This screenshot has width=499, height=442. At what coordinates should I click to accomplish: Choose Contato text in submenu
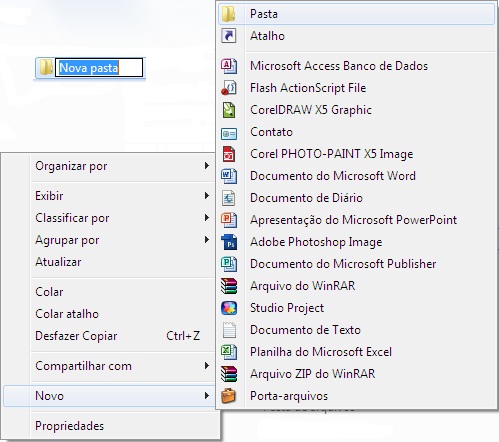coord(271,132)
